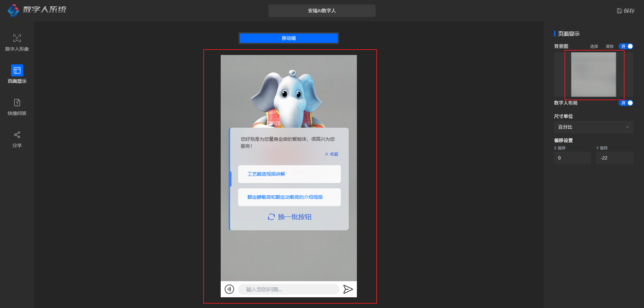Viewport: 644px width, 308px height.
Task: Click the voice input icon in chat
Action: tap(229, 289)
